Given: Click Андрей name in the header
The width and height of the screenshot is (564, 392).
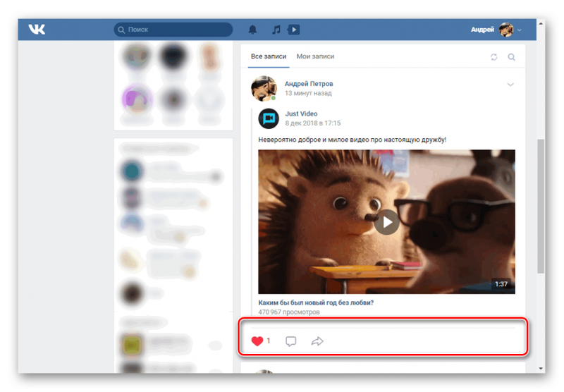Looking at the screenshot, I should point(482,30).
